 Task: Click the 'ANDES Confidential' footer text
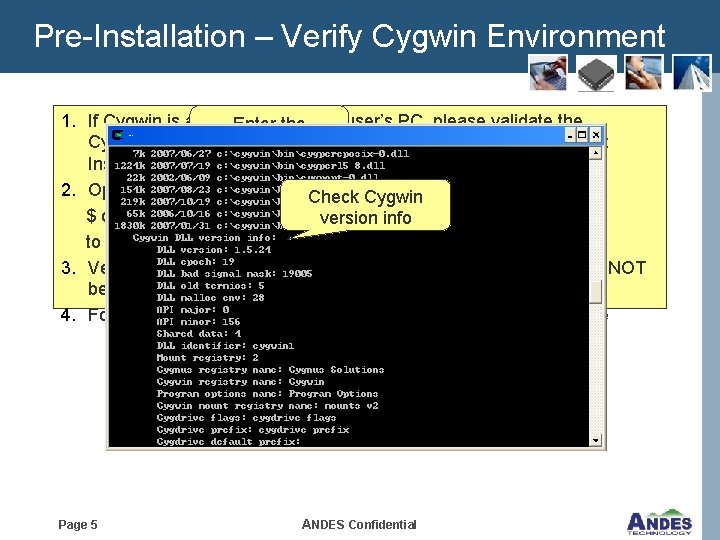359,524
